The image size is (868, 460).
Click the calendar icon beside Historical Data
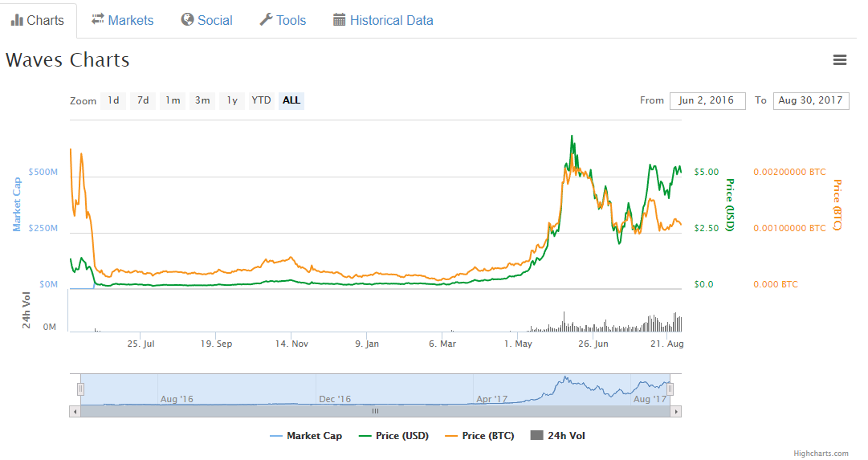[340, 20]
